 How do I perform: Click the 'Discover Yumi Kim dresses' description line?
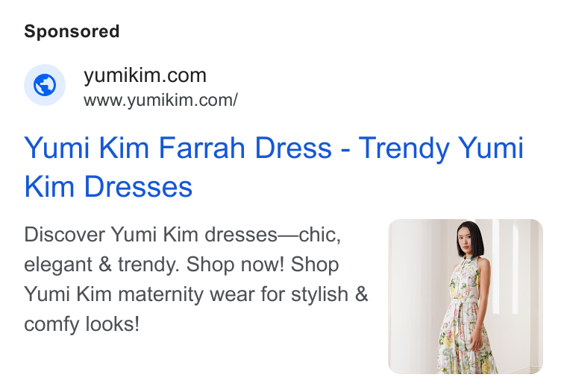(x=182, y=235)
